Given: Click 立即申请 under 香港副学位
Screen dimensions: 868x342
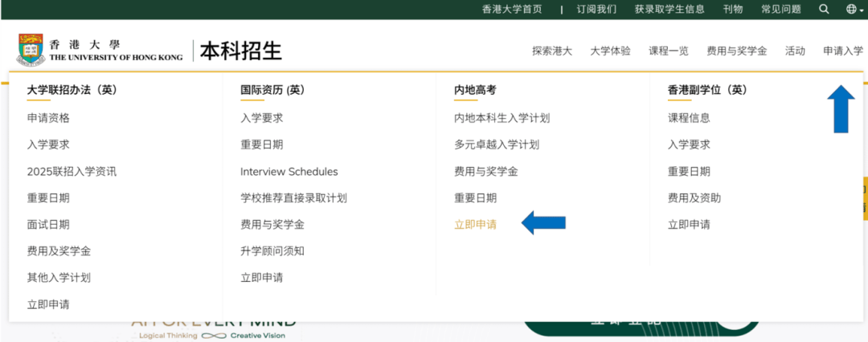Looking at the screenshot, I should click(x=690, y=225).
